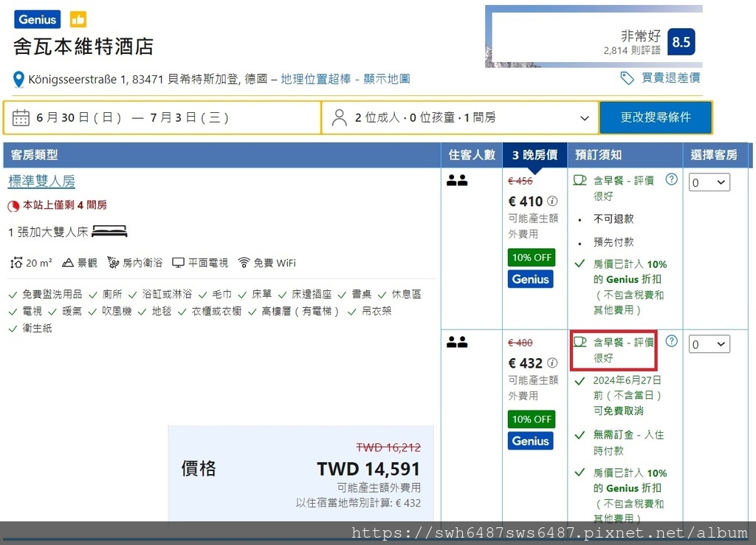The width and height of the screenshot is (756, 545).
Task: Click the guest person icon
Action: pyautogui.click(x=340, y=117)
